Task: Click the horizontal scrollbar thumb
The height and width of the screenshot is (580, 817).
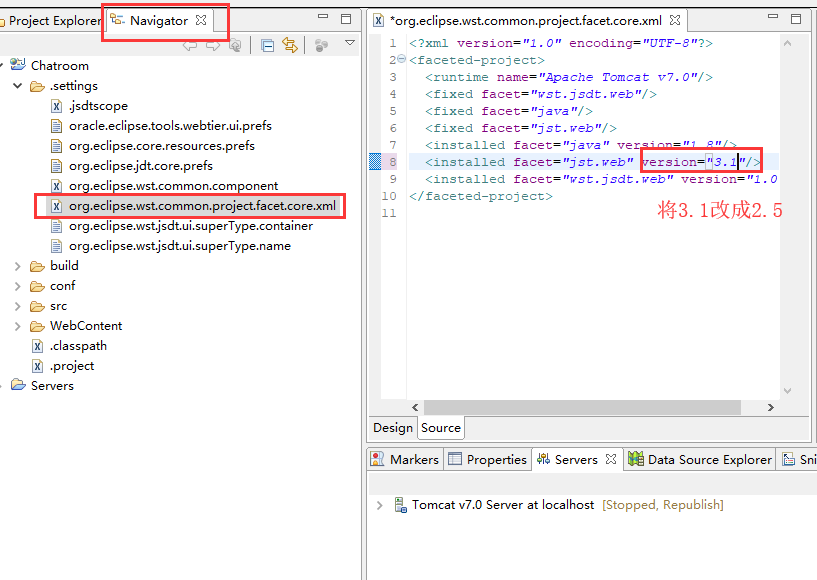Action: [583, 408]
